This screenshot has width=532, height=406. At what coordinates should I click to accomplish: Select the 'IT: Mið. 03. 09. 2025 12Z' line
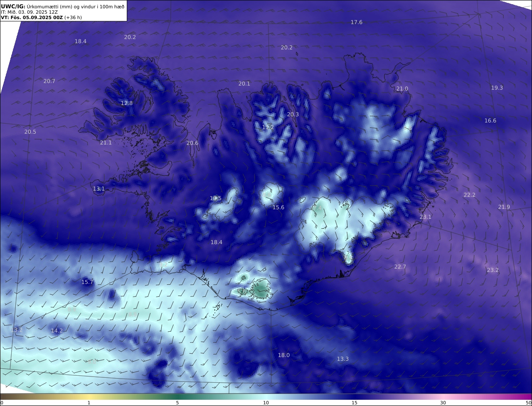tap(29, 12)
